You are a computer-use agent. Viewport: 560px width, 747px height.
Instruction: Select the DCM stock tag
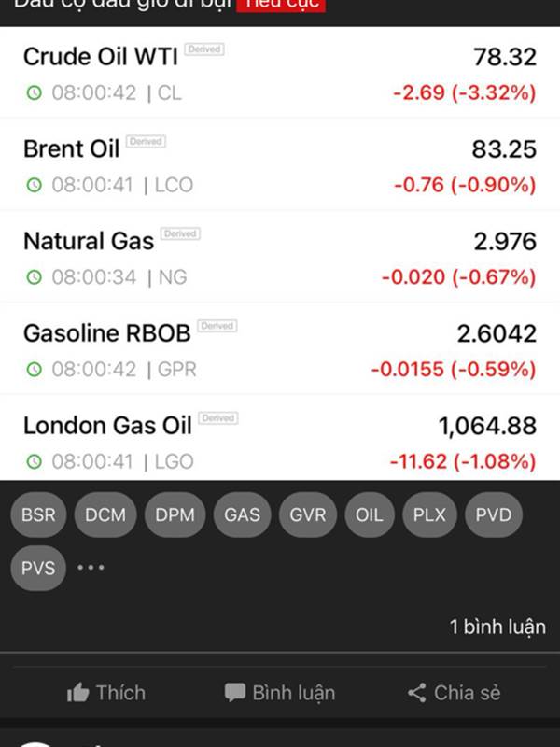105,514
